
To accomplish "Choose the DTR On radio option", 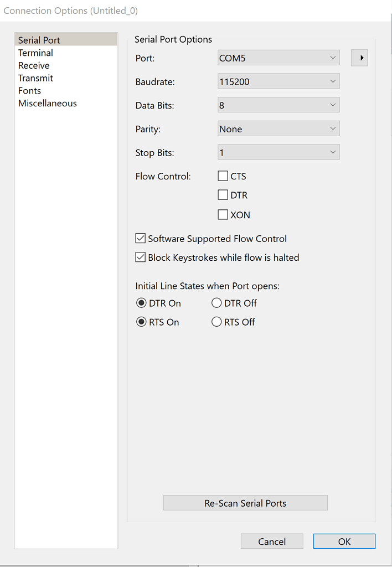I will [x=141, y=303].
